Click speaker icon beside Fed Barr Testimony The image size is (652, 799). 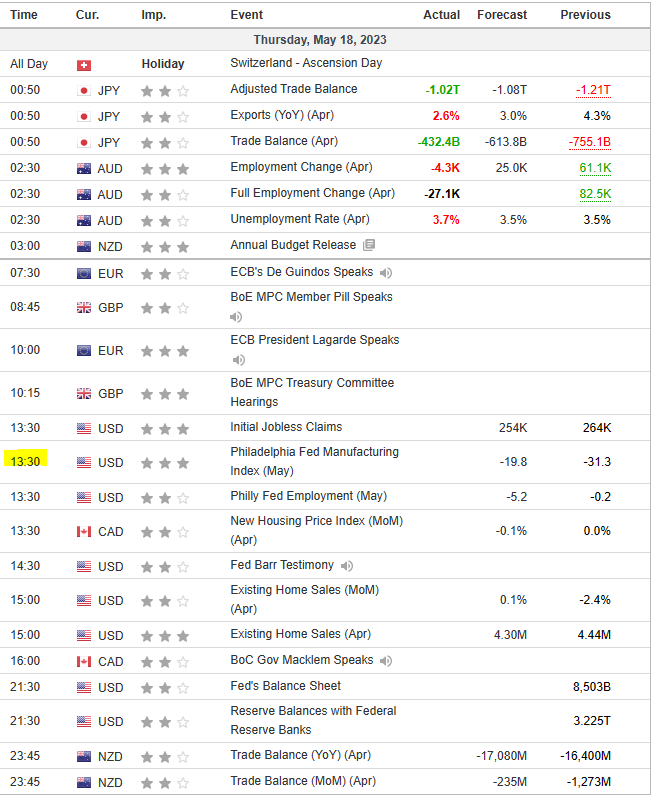coord(347,566)
